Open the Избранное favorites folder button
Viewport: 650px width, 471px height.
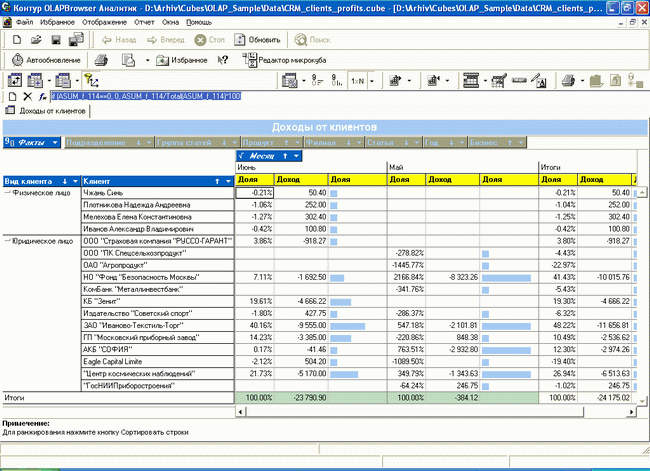182,61
